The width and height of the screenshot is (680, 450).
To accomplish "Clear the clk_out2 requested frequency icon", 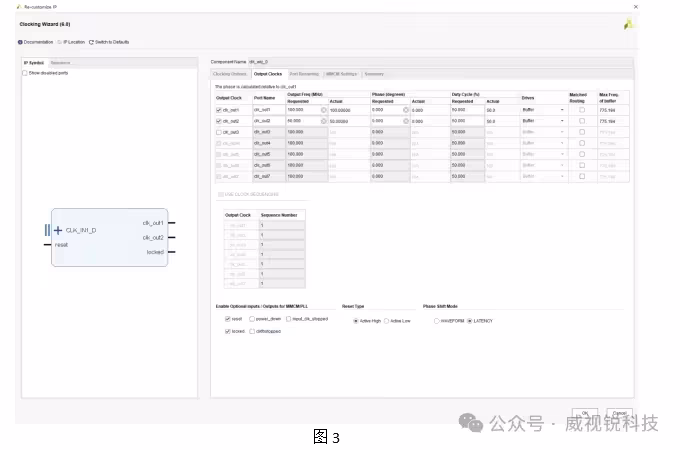I will pyautogui.click(x=324, y=121).
